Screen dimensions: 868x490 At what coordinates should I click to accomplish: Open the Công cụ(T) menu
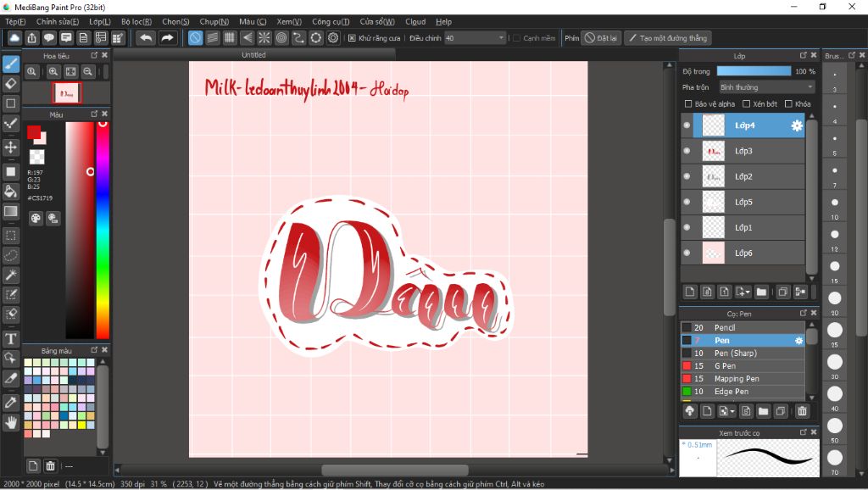[x=331, y=21]
